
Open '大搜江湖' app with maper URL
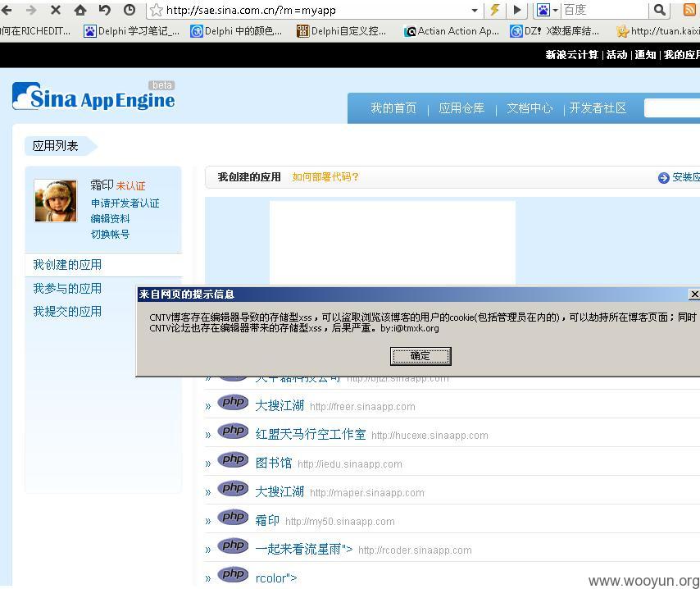pyautogui.click(x=280, y=491)
